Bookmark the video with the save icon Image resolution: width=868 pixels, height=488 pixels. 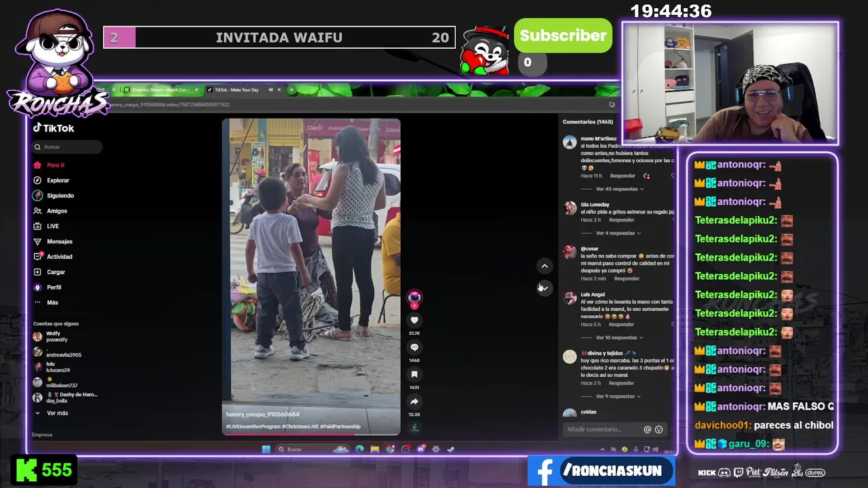[x=414, y=374]
